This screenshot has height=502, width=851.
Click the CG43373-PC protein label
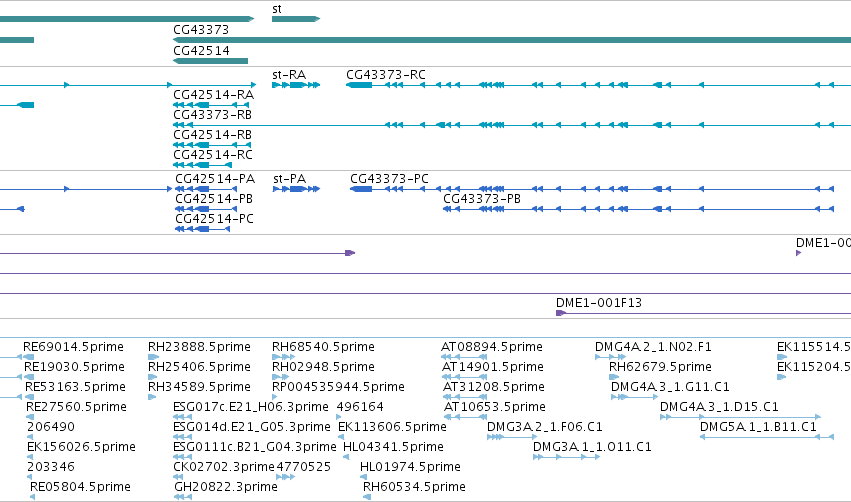point(389,179)
